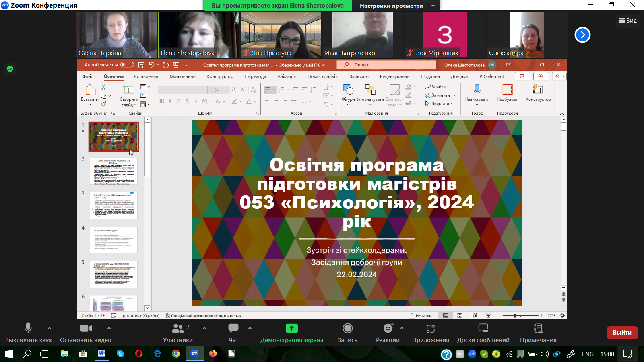This screenshot has width=644, height=362.
Task: Click the record button icon in ribbon
Action: [x=541, y=76]
